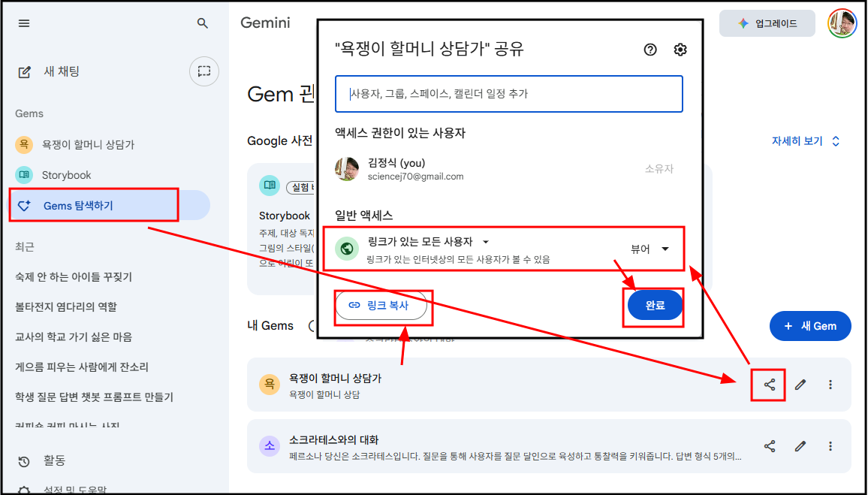868x495 pixels.
Task: Edit the 욕쟁이 할머니 상담가 gem pencil icon
Action: [800, 385]
